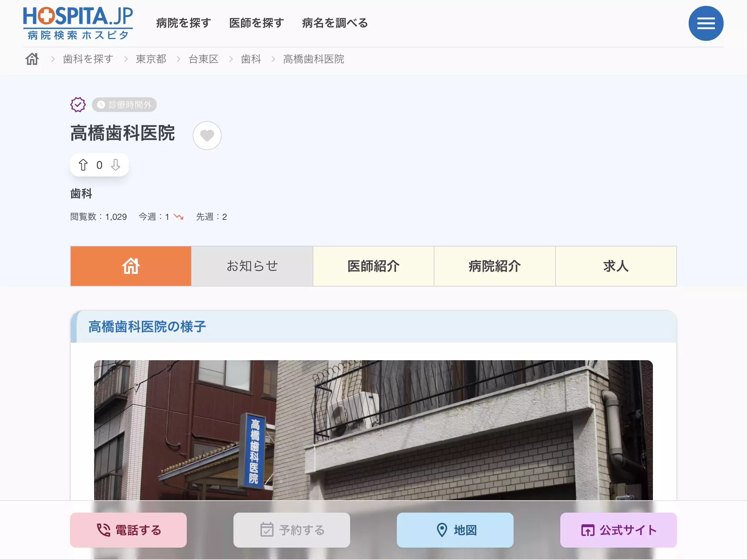This screenshot has width=747, height=560.
Task: Upvote with the up arrow
Action: tap(83, 165)
